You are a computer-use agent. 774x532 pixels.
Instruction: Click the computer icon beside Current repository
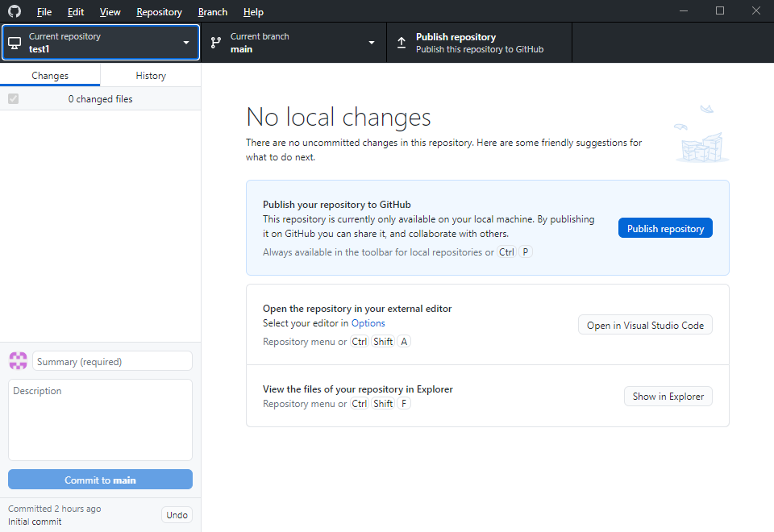[x=15, y=43]
